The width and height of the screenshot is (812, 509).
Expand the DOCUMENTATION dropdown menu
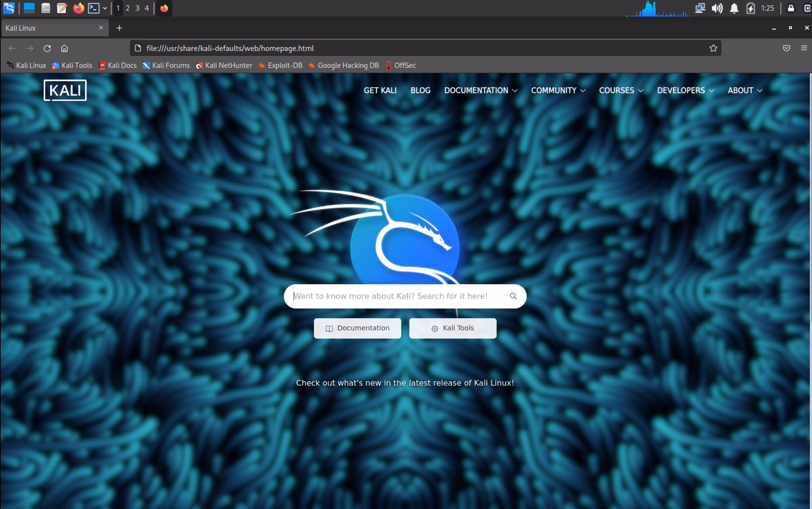click(481, 90)
